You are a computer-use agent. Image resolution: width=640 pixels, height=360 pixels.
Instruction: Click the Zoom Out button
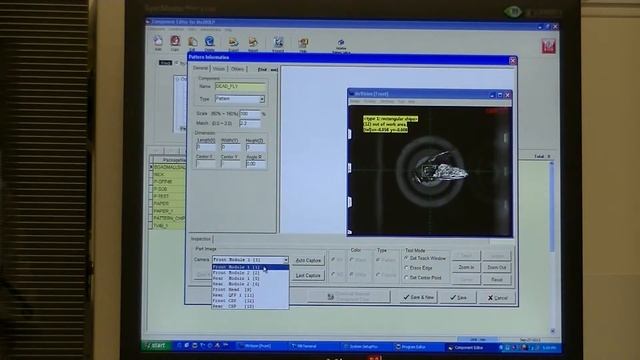click(x=497, y=267)
